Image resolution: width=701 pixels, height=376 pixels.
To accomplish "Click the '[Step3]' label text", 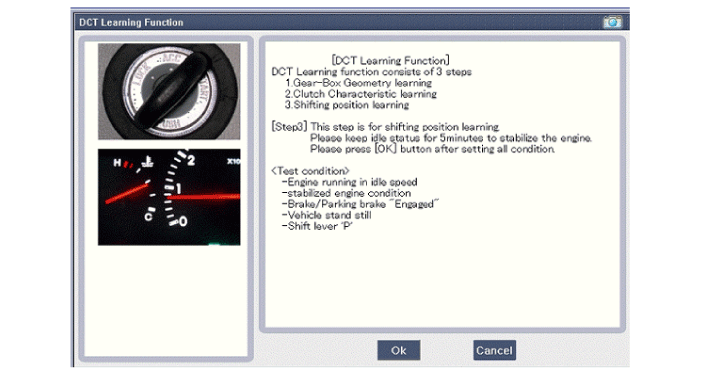I will [x=289, y=127].
